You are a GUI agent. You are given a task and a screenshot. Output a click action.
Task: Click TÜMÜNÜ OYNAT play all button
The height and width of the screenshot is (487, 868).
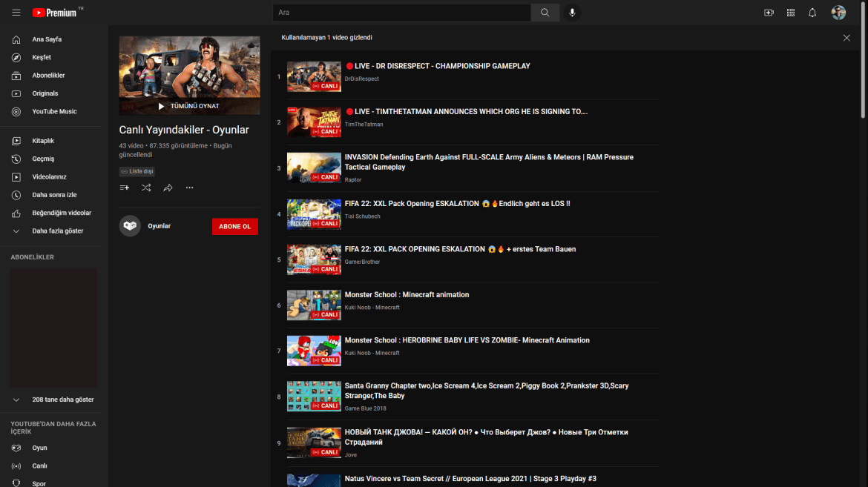pyautogui.click(x=189, y=106)
